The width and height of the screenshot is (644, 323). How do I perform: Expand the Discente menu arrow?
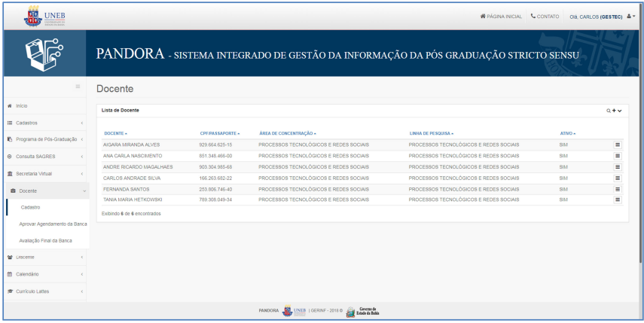point(82,257)
